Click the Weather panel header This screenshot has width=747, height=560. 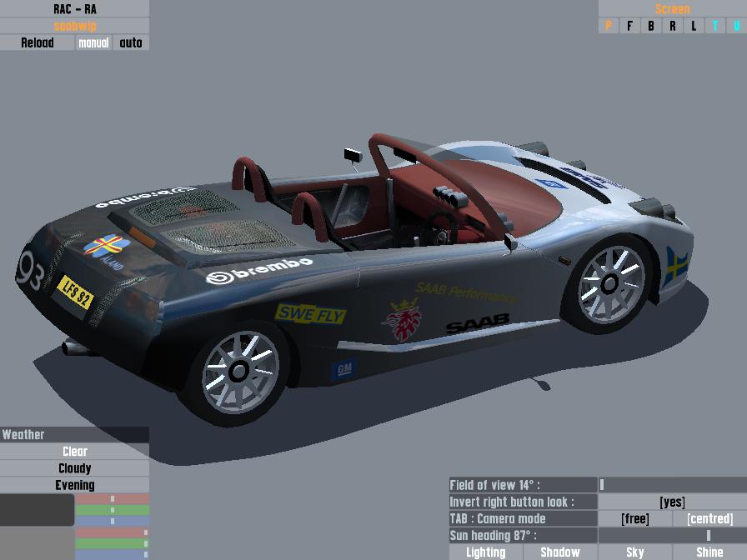pos(74,434)
